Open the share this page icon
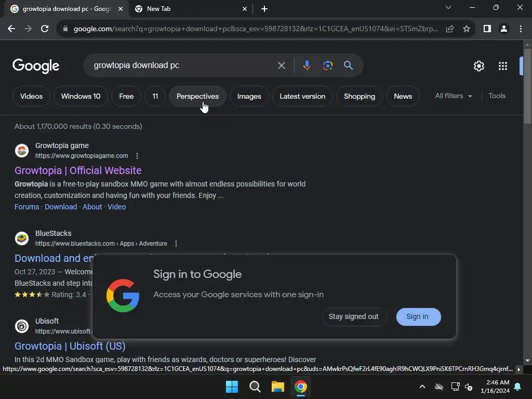The width and height of the screenshot is (532, 399). 450,29
